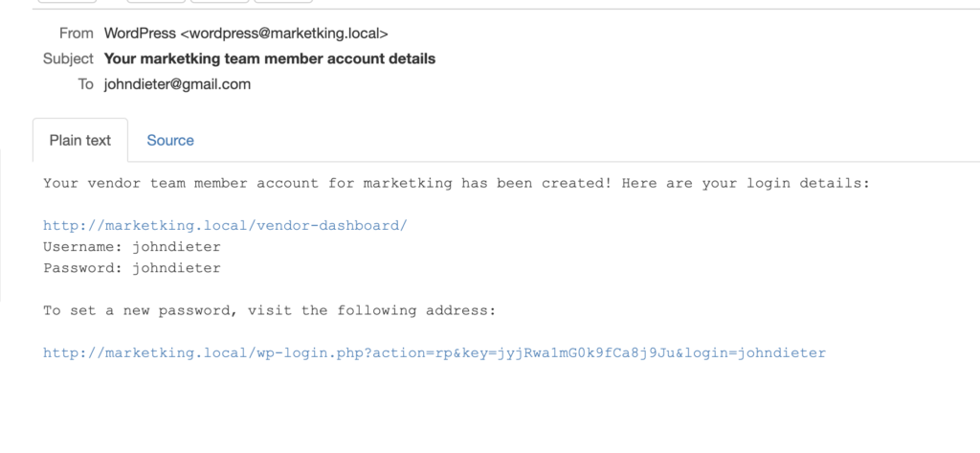Viewport: 980px width, 453px height.
Task: Click the Password: johndieter line
Action: tap(132, 268)
